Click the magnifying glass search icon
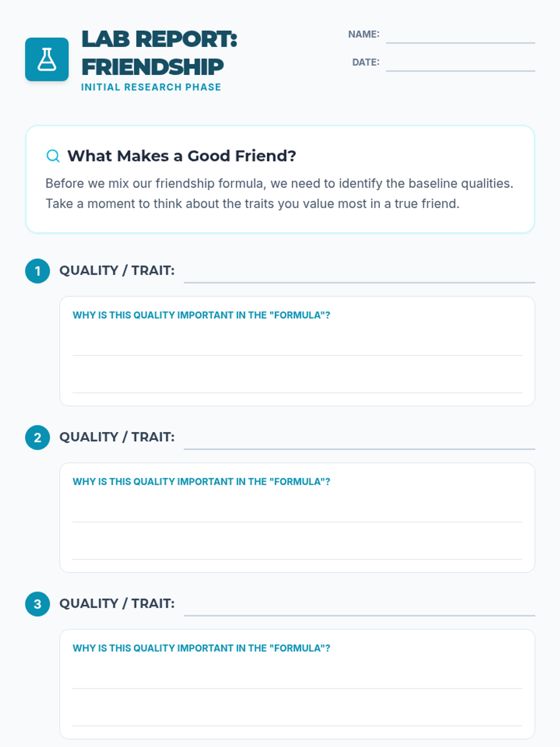Viewport: 560px width, 747px height. pyautogui.click(x=53, y=156)
